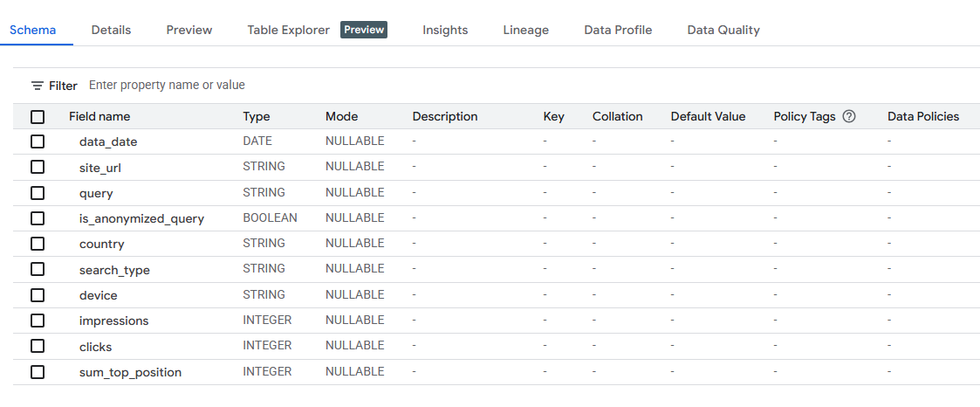Check the data_date field checkbox
Viewport: 980px width, 407px height.
click(38, 141)
